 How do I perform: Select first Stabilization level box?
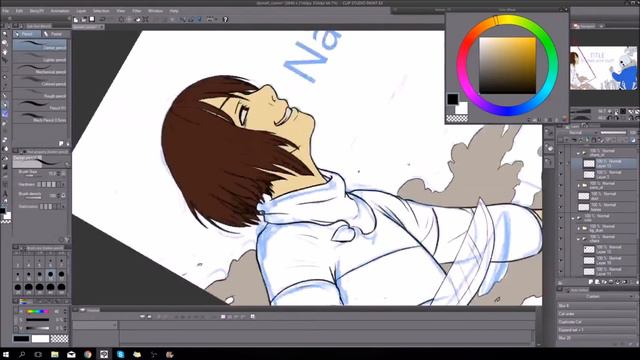41,207
